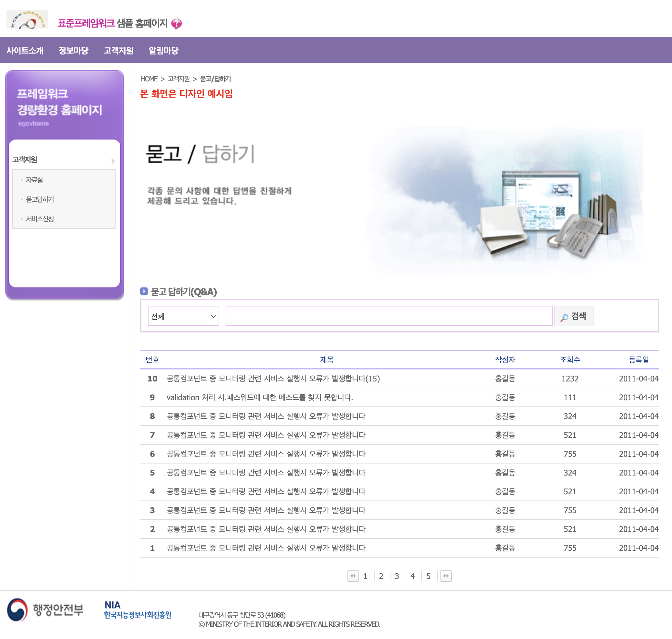Click HOME in the breadcrumb

pos(149,79)
